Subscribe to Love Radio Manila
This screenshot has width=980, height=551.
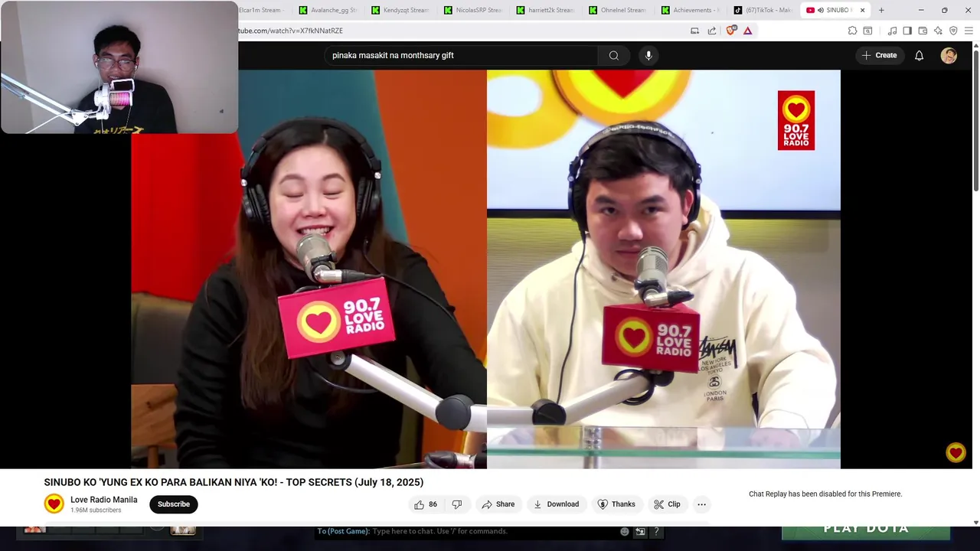click(174, 504)
